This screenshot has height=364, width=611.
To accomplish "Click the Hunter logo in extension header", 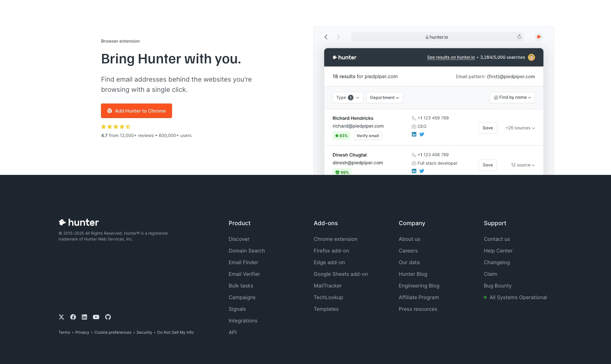I will point(345,57).
